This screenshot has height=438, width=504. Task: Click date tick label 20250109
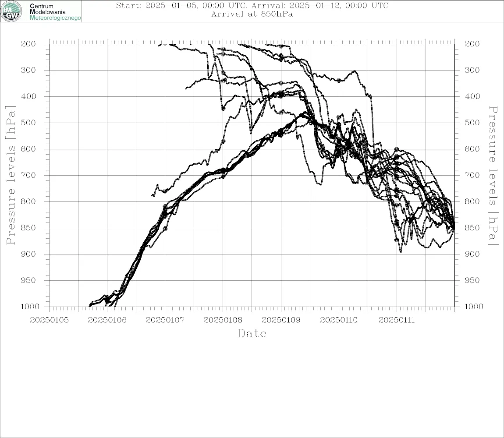281,320
